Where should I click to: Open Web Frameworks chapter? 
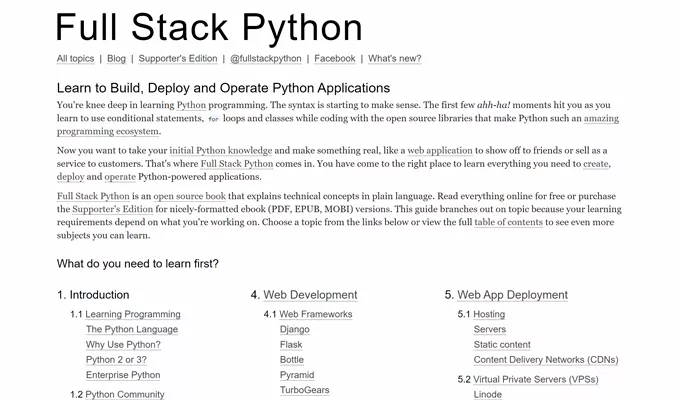click(x=316, y=314)
